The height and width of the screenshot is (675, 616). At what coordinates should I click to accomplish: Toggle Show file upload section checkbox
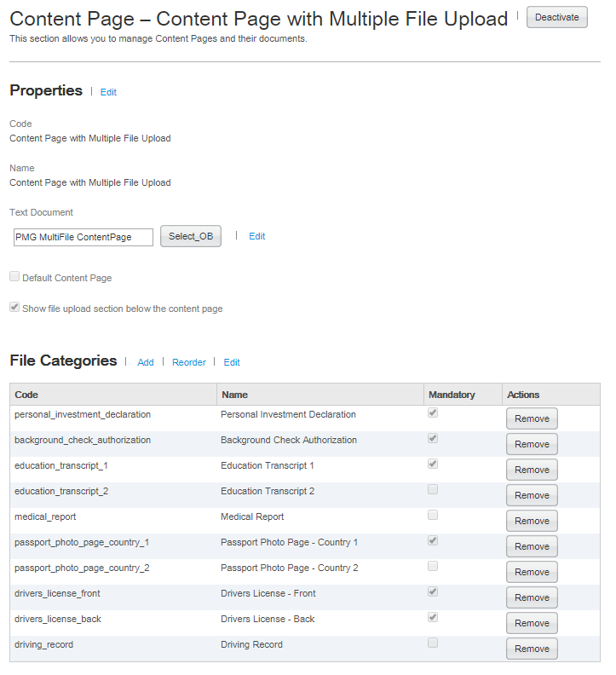(x=14, y=308)
